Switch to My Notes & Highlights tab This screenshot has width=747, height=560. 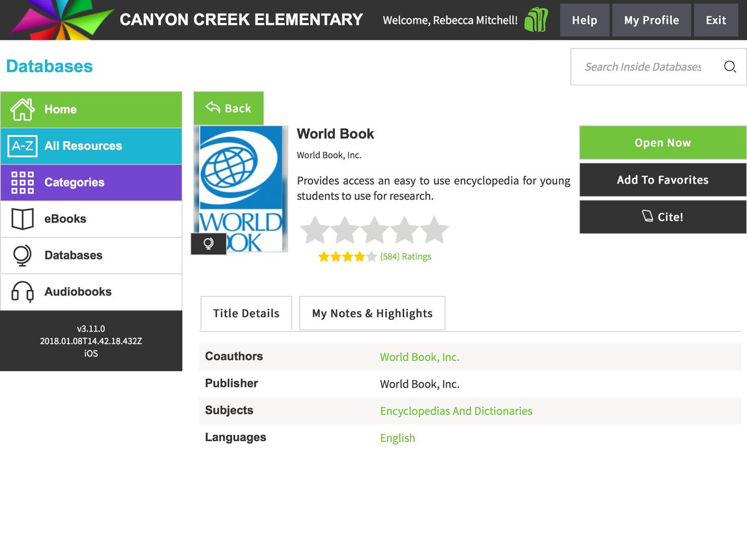click(372, 313)
